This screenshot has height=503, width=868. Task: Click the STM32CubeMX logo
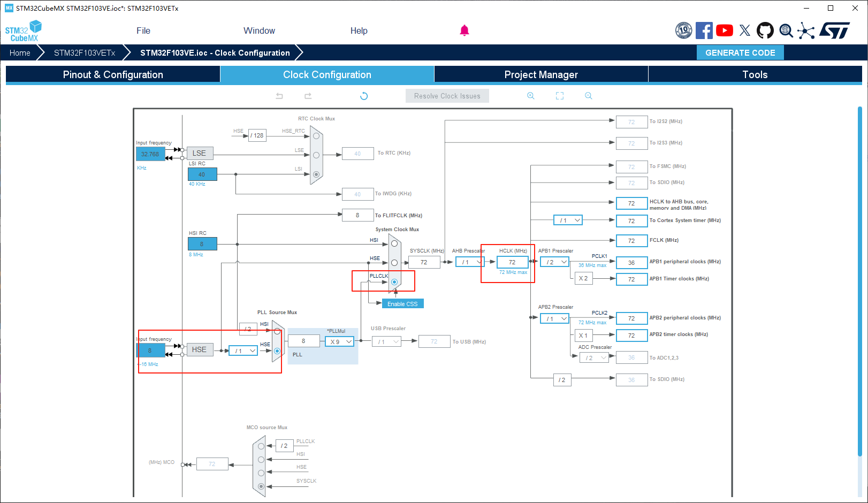tap(23, 31)
